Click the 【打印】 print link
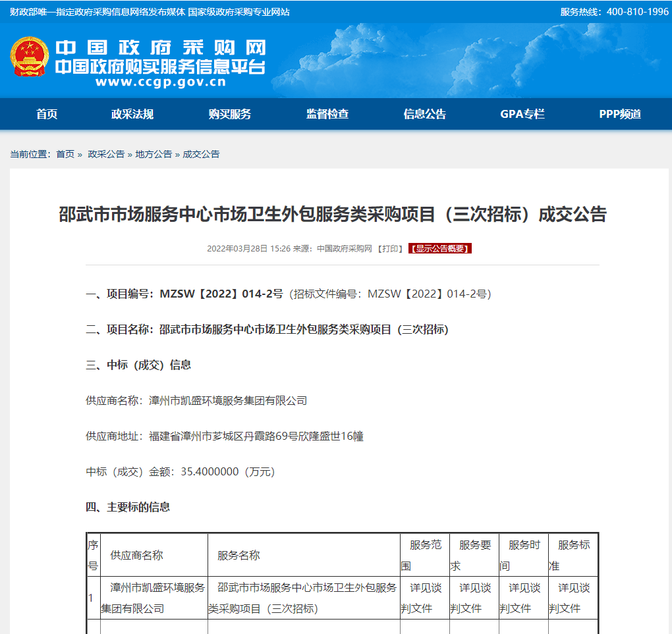The image size is (672, 634). point(390,249)
